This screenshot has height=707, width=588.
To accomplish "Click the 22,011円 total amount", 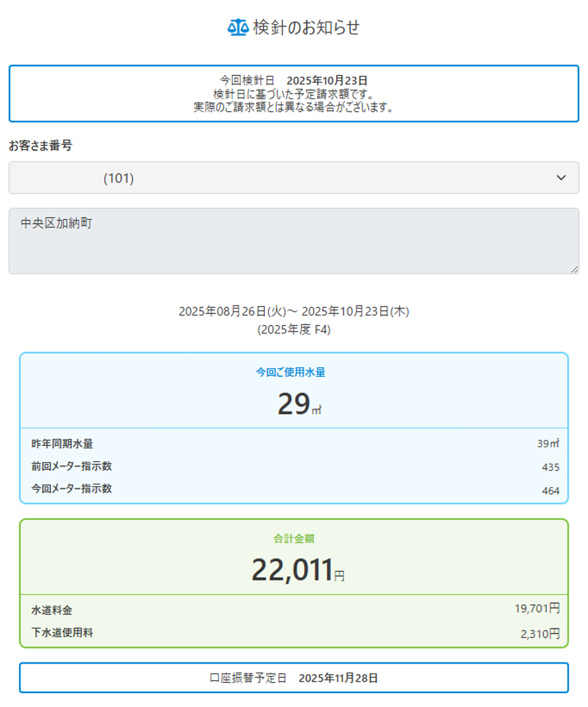I will [x=298, y=571].
